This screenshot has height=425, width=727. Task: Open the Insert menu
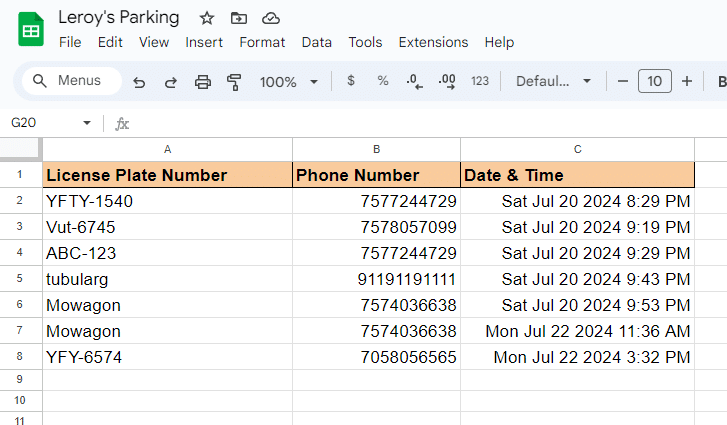click(204, 42)
